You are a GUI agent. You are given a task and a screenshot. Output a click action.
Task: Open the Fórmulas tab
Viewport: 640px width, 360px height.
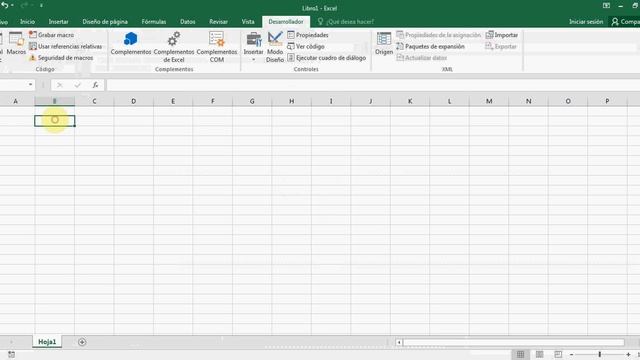click(x=153, y=22)
